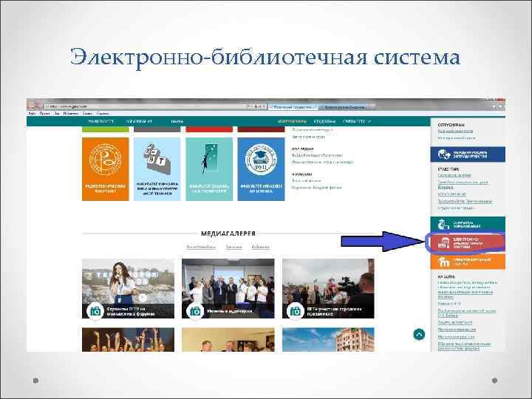Open the Электронно-библиотечная система red banner
The width and height of the screenshot is (532, 399).
pyautogui.click(x=468, y=243)
